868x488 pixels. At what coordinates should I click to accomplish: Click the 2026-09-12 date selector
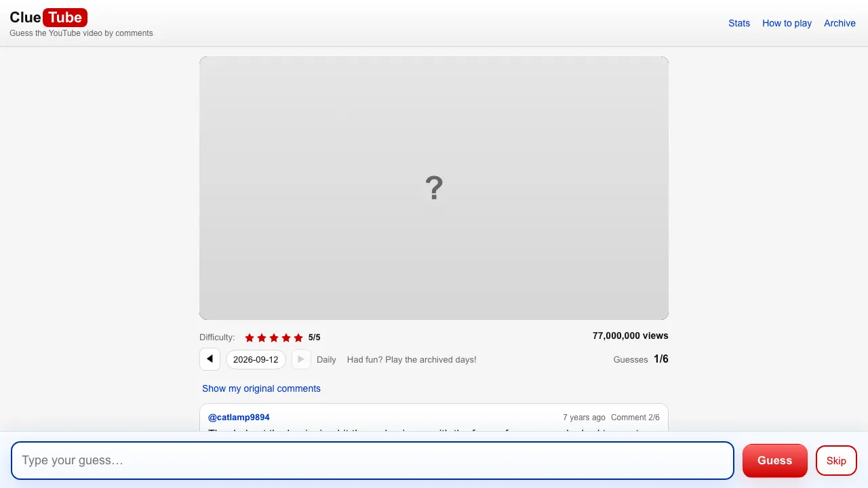tap(256, 359)
